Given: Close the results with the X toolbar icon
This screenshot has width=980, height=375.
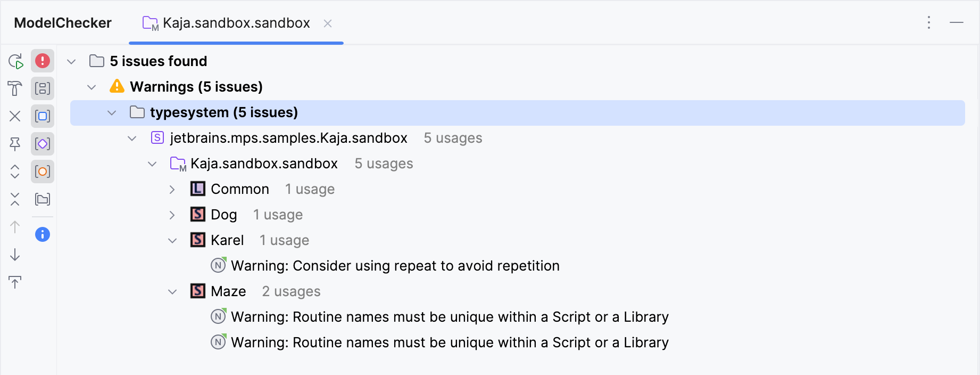Looking at the screenshot, I should 15,116.
